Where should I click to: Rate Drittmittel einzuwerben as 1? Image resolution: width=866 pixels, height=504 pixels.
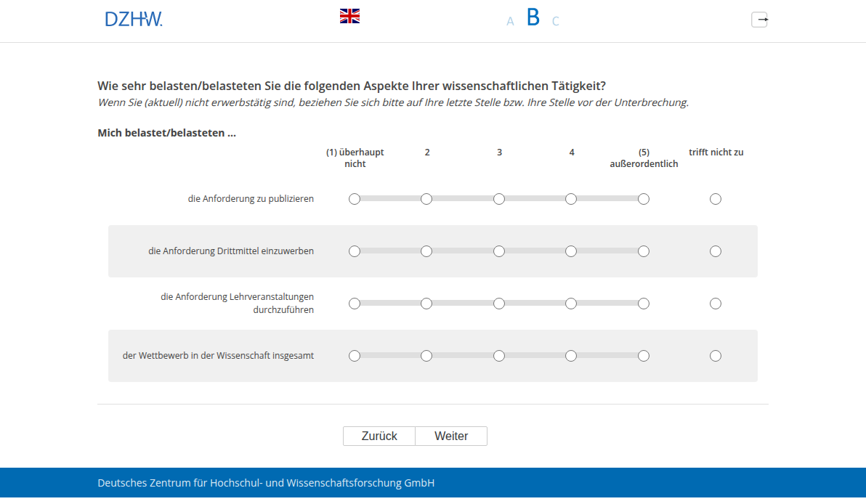click(355, 251)
